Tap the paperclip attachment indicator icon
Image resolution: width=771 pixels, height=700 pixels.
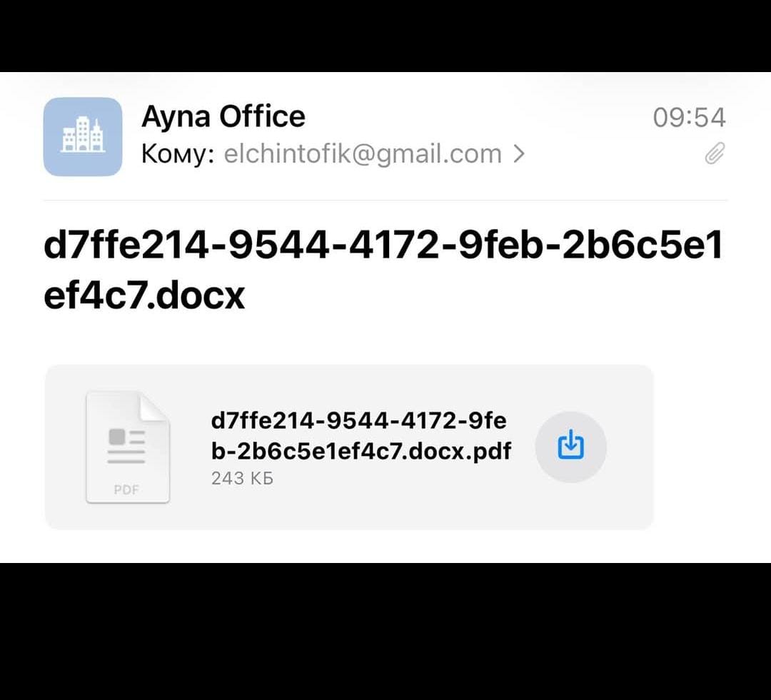pos(715,153)
